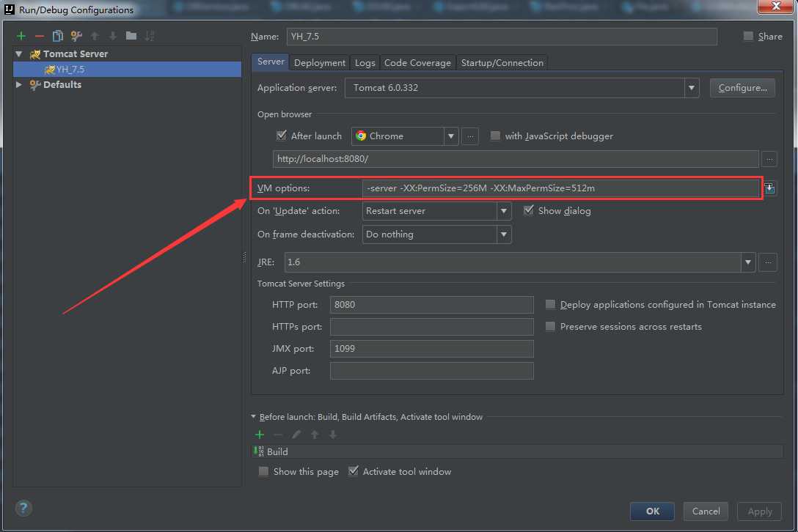798x532 pixels.
Task: Switch to the Deployment tab
Action: point(320,62)
